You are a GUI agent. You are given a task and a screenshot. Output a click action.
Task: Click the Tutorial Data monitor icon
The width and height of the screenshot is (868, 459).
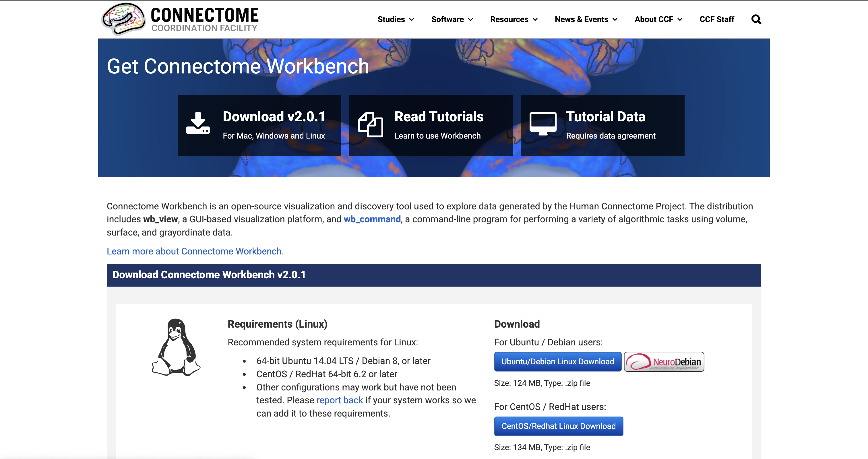point(542,124)
